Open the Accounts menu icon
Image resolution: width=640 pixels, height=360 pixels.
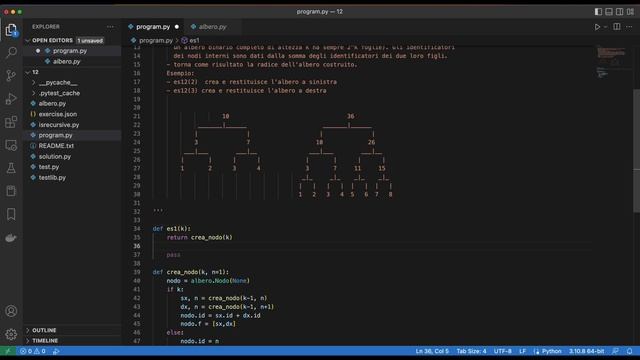coord(11,311)
